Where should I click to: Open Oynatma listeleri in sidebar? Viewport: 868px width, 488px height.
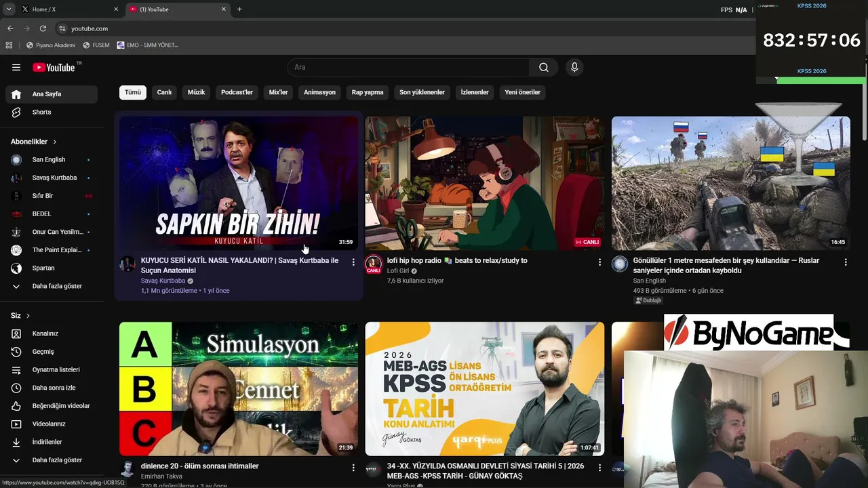(52, 370)
